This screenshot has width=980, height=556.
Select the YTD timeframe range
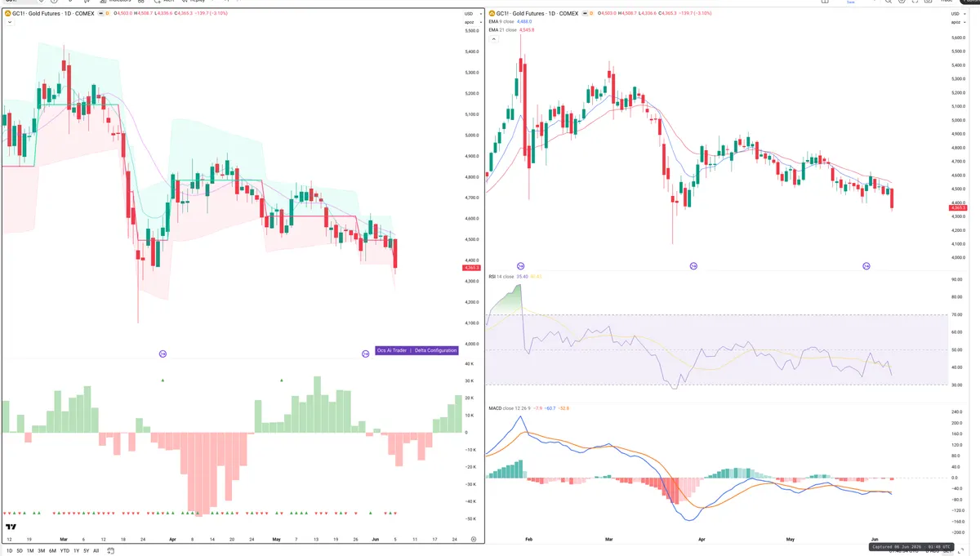tap(65, 551)
